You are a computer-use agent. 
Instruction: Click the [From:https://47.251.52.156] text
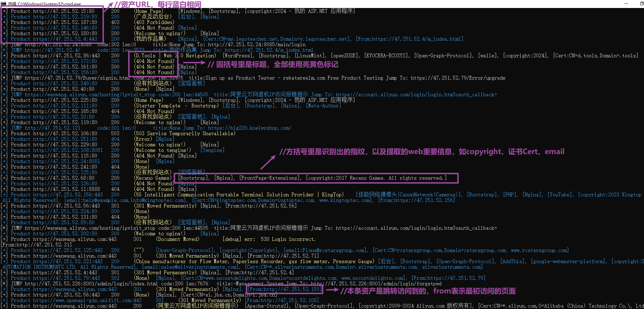tap(417, 200)
